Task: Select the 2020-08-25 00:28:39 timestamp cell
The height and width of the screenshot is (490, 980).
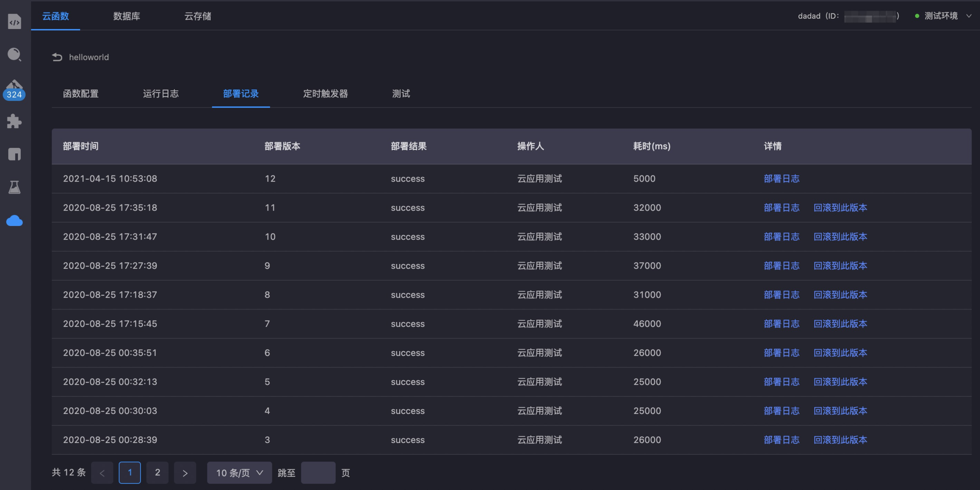Action: tap(110, 440)
